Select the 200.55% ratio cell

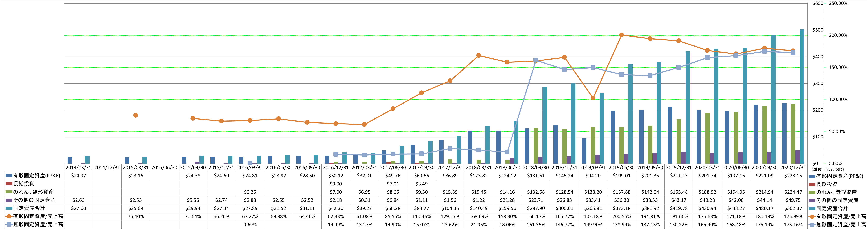622,216
